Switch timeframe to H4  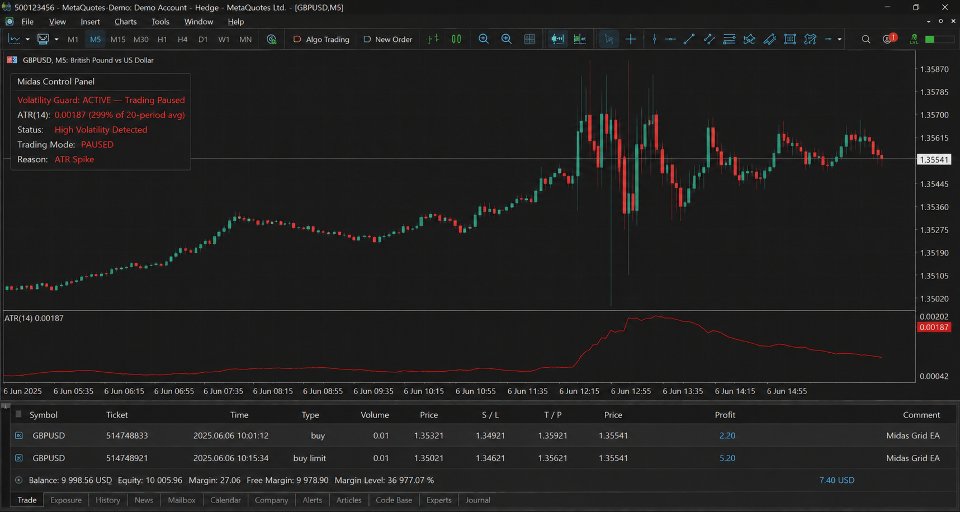point(182,39)
